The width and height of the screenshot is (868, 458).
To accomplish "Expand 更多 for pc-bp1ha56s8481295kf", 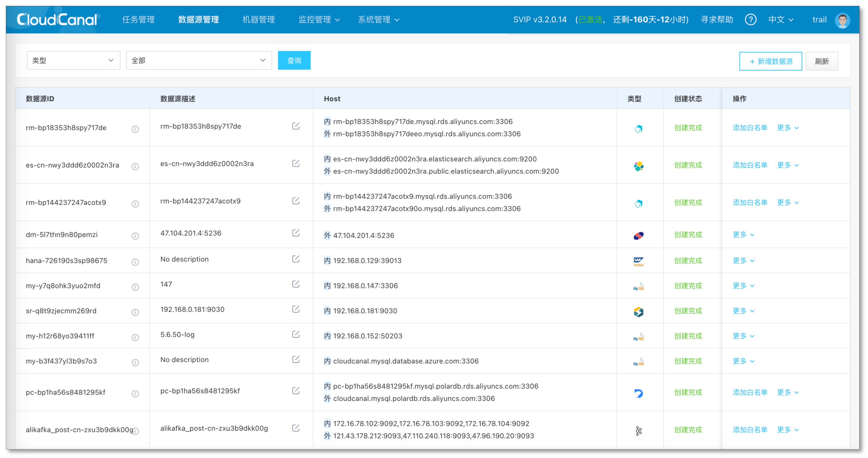I will pos(787,393).
